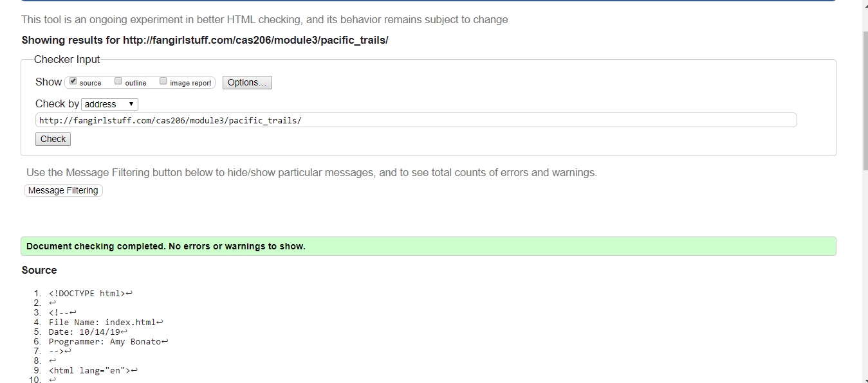868x383 pixels.
Task: Select the DOCTYPE html source line
Action: 87,294
